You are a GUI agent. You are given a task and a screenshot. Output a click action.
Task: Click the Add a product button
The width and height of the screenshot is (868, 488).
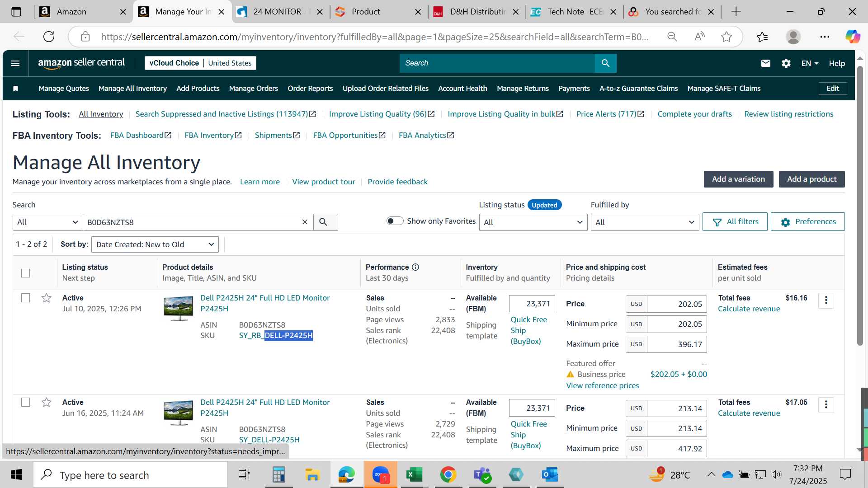pos(811,179)
